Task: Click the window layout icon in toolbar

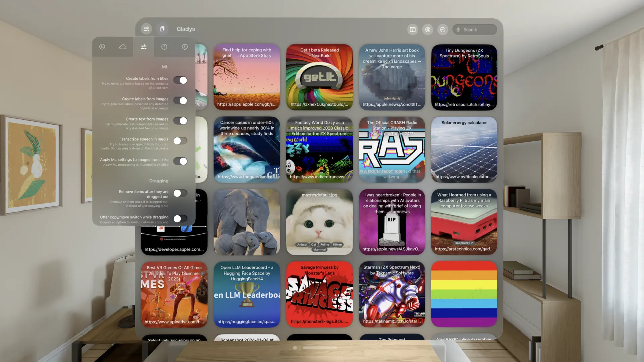Action: 413,29
